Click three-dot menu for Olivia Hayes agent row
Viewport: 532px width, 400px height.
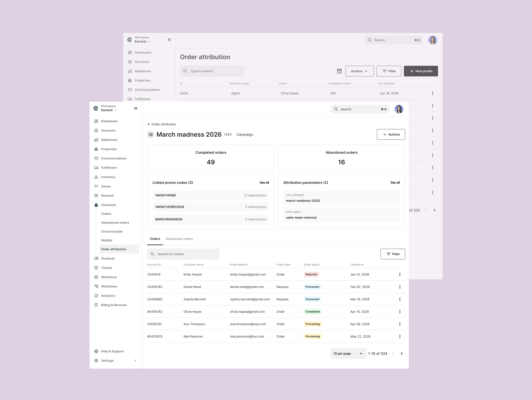[x=432, y=93]
